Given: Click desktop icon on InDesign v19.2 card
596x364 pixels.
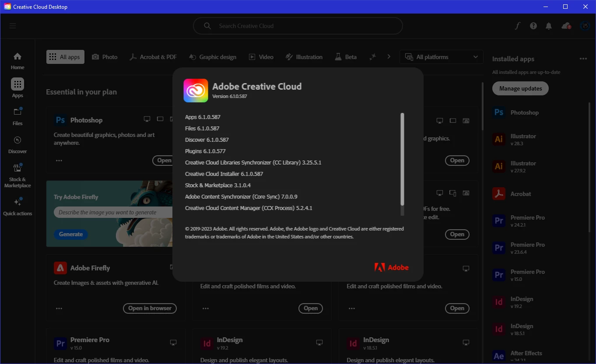Looking at the screenshot, I should point(319,342).
